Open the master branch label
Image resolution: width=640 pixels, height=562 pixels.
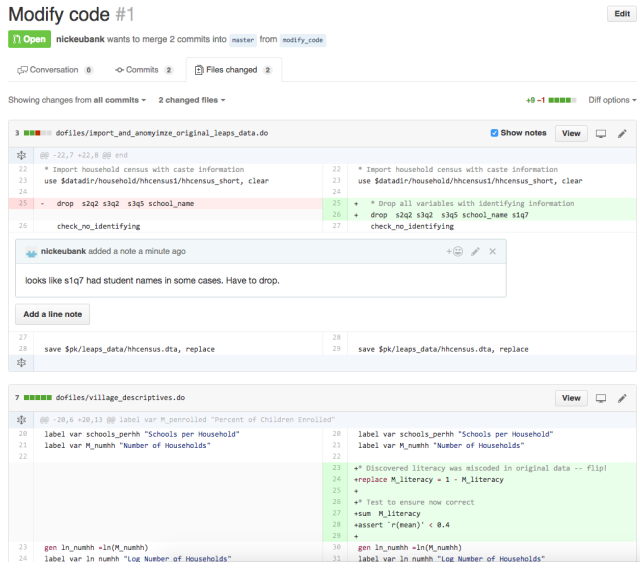click(x=243, y=40)
